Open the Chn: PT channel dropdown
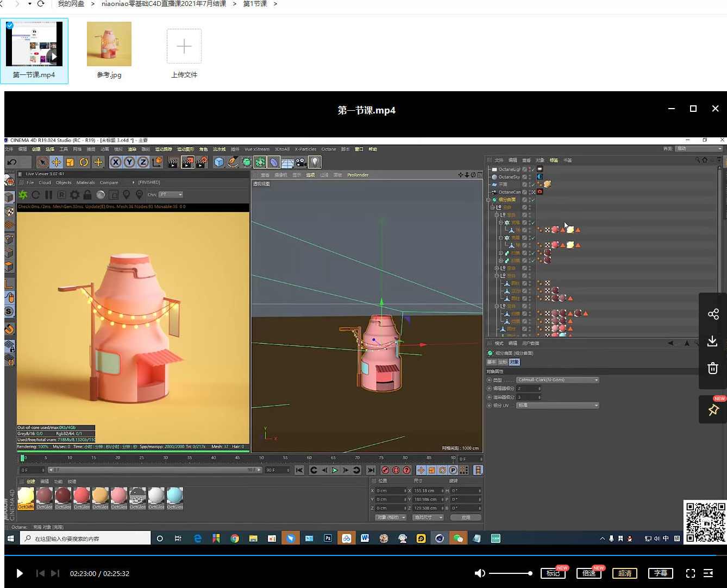 (171, 194)
